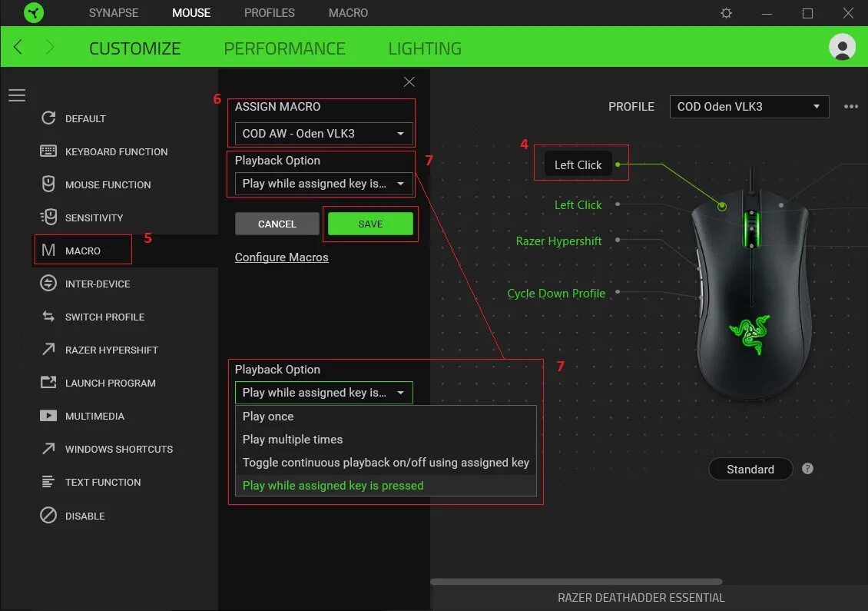Choose Play while assigned key is pressed

386,485
